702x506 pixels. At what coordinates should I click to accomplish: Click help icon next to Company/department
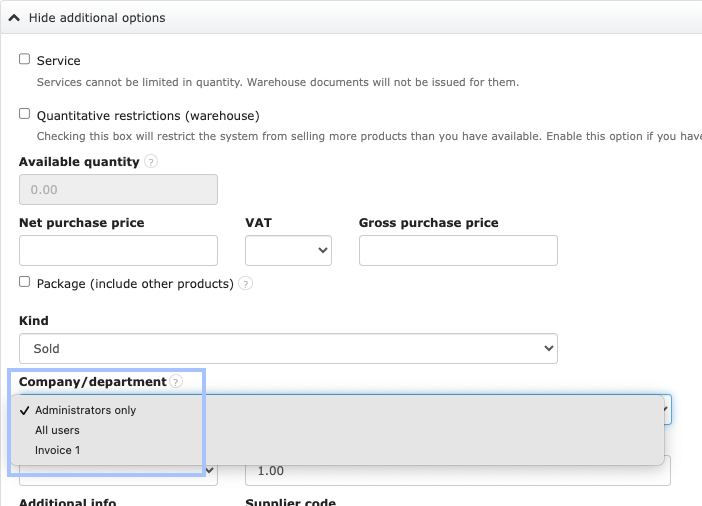(x=176, y=382)
